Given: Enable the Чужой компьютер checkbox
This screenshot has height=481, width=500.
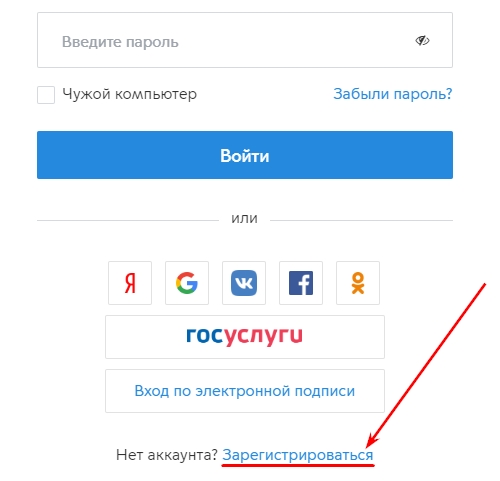Looking at the screenshot, I should (46, 95).
